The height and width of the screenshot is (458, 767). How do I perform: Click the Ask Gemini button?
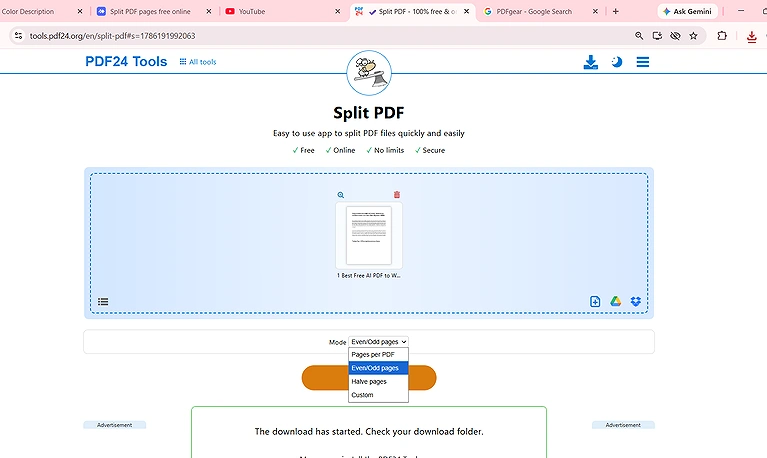pos(688,11)
